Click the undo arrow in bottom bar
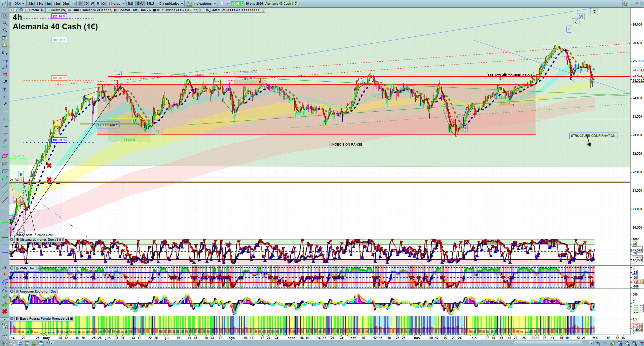 [x=598, y=343]
